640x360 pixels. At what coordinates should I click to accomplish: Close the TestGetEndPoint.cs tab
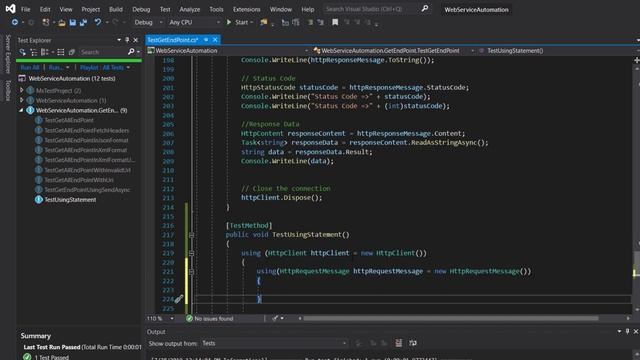tap(215, 40)
